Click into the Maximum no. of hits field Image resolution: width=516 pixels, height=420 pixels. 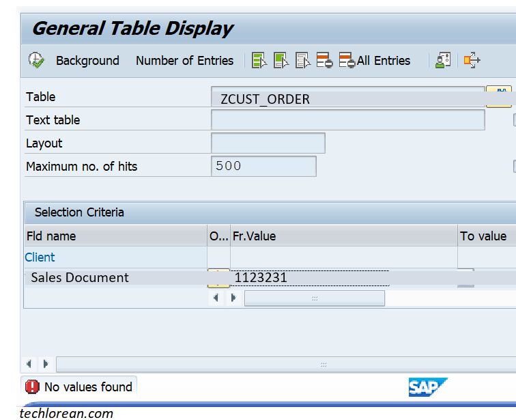coord(263,166)
